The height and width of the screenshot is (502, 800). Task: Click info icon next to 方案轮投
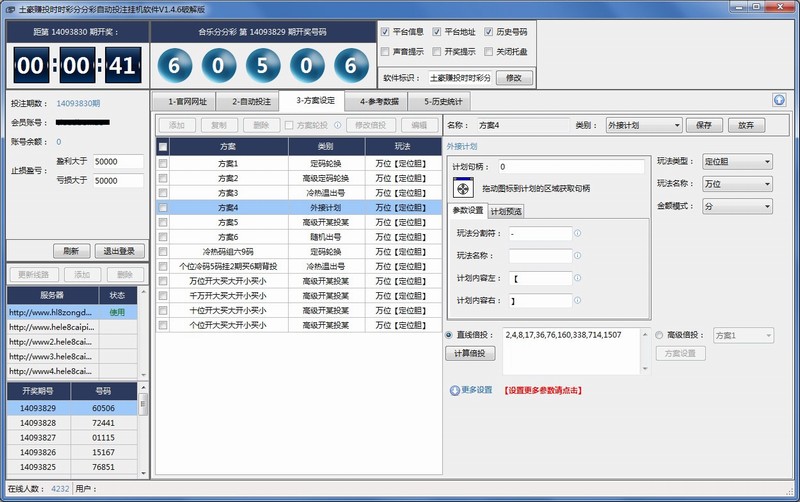pos(336,125)
